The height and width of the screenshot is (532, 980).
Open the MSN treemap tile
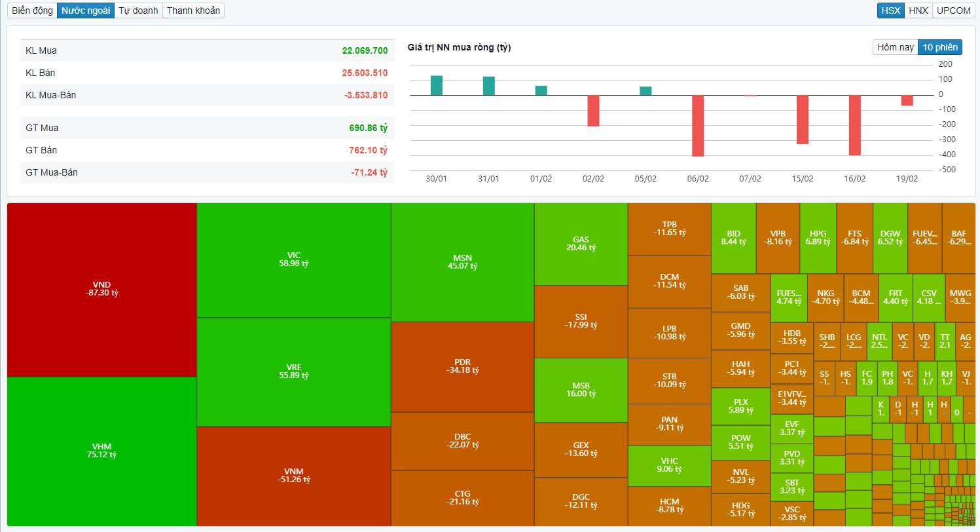[x=463, y=262]
